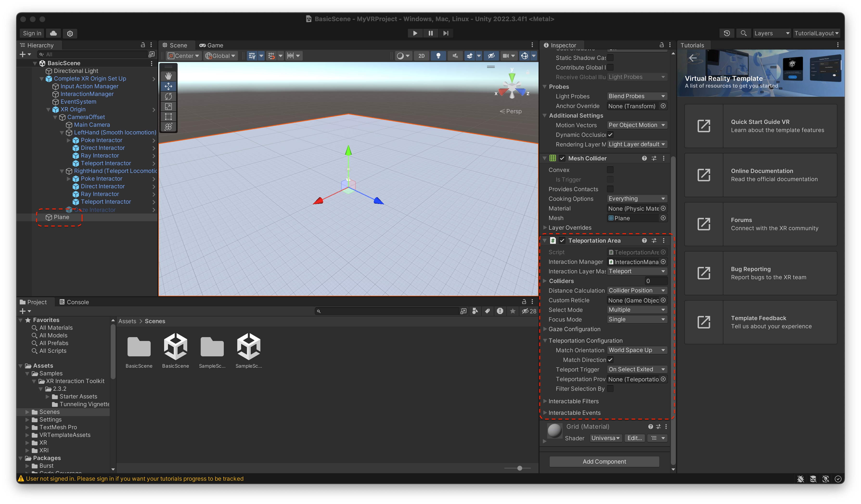
Task: Switch to the Game tab
Action: 211,45
